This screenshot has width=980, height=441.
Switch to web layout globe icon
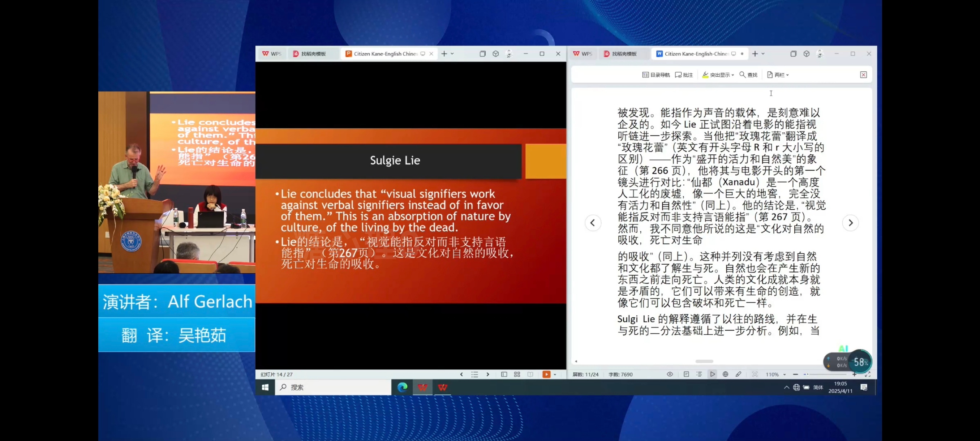[x=726, y=374]
